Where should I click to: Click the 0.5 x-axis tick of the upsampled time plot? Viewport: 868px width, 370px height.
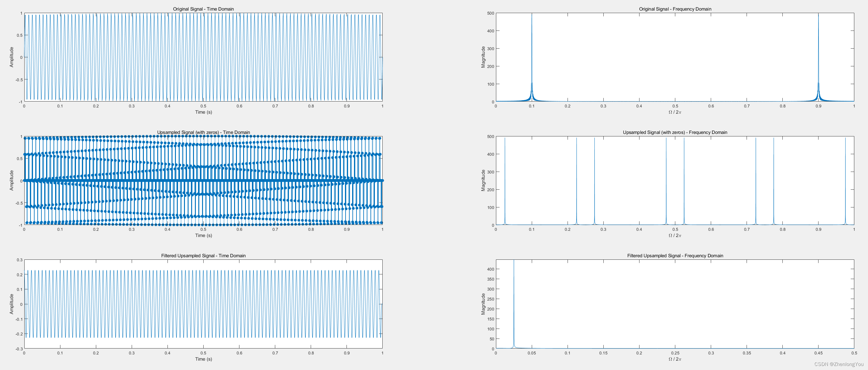coord(204,230)
